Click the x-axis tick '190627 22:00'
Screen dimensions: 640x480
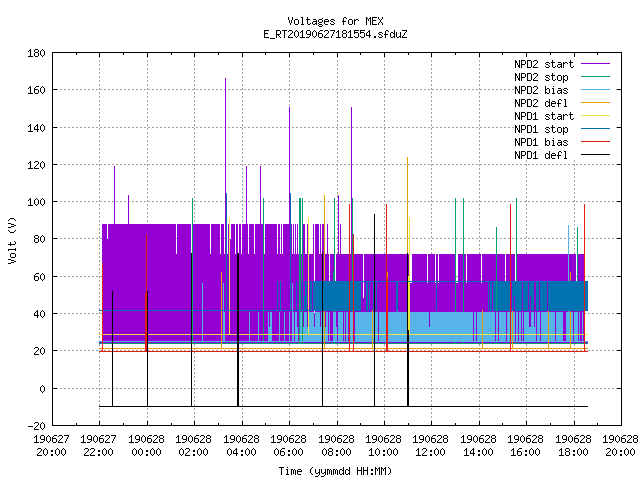coord(99,446)
